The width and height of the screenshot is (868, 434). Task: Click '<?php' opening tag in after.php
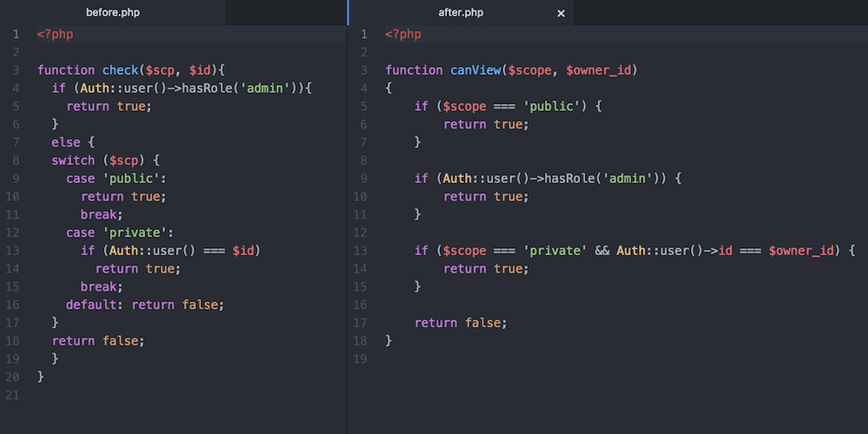pyautogui.click(x=403, y=35)
